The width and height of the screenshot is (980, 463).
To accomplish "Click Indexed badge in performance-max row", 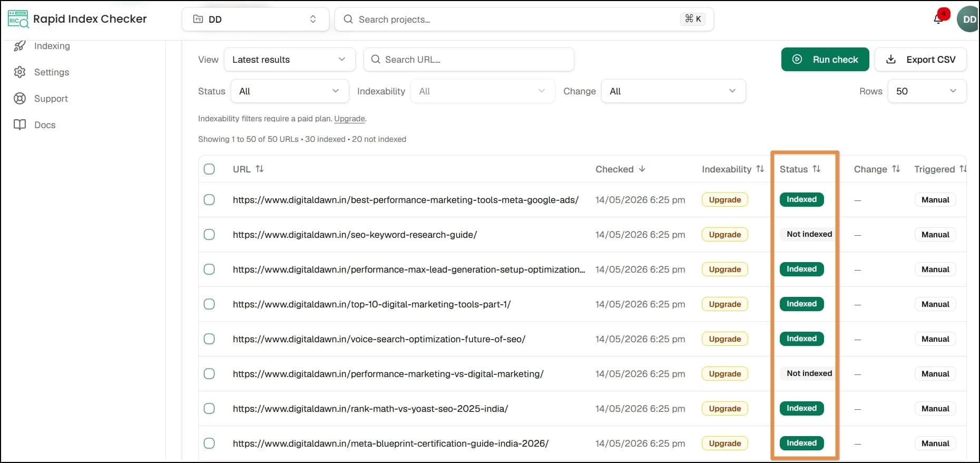I will 802,269.
